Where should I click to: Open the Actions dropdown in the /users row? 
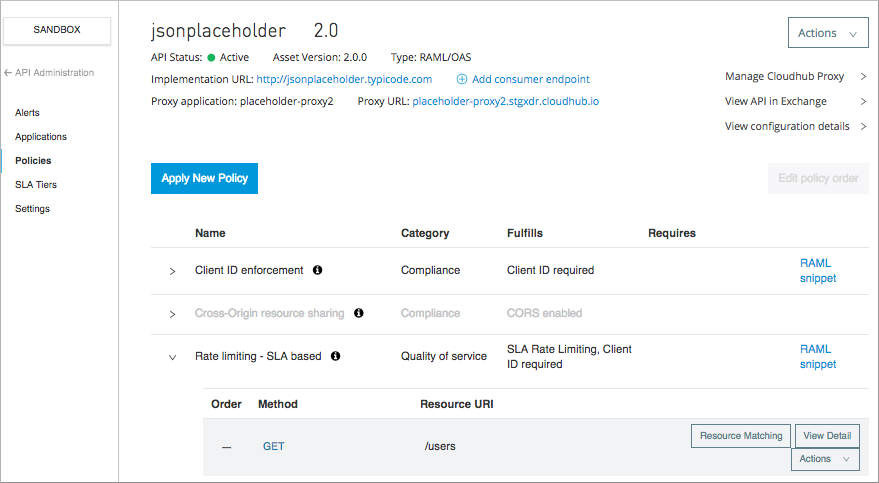[x=825, y=459]
